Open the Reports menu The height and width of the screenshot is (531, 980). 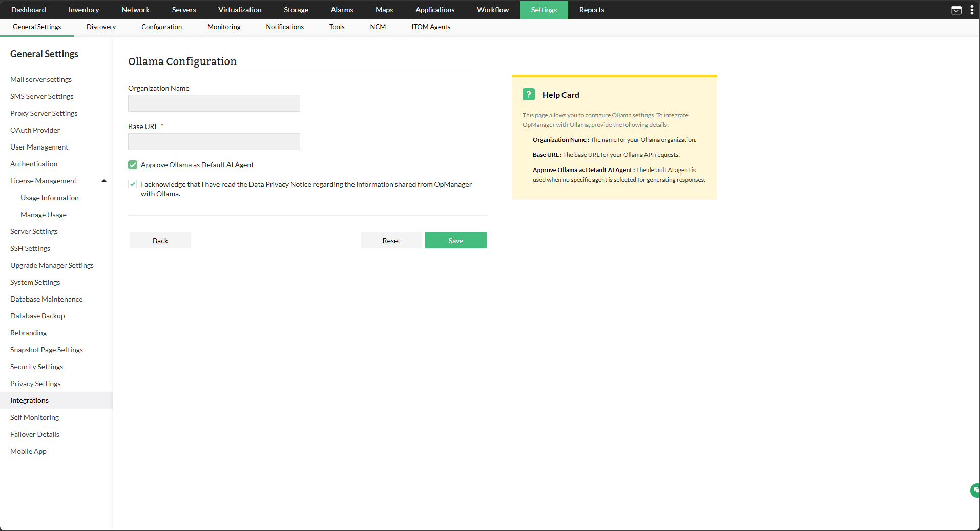tap(592, 10)
